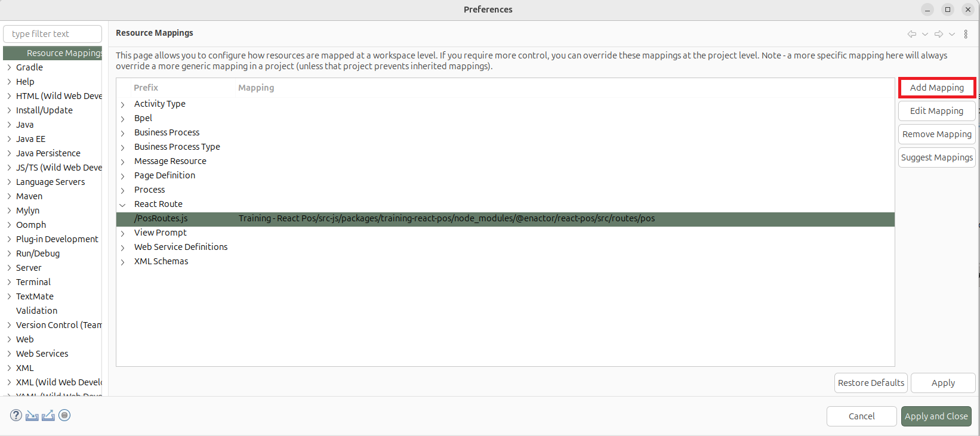Click Apply and Close
The image size is (980, 436).
(x=936, y=416)
